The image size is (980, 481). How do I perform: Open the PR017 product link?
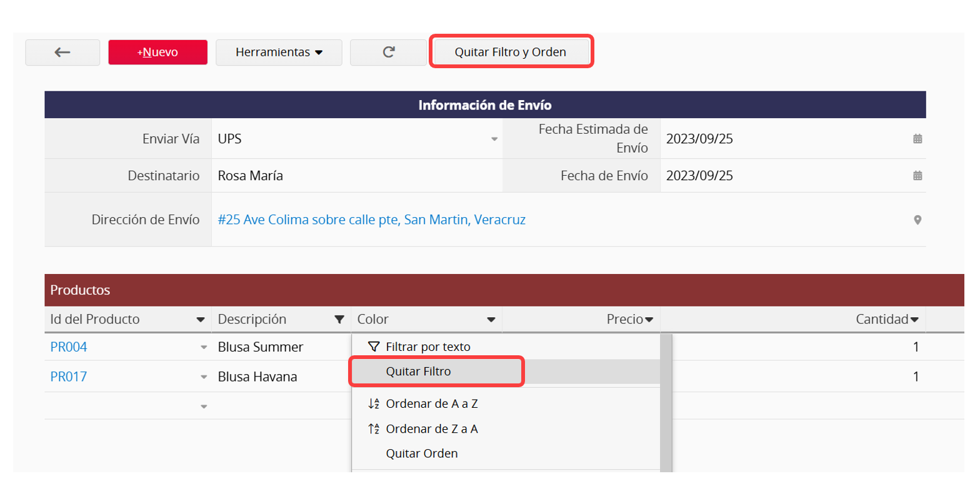69,377
